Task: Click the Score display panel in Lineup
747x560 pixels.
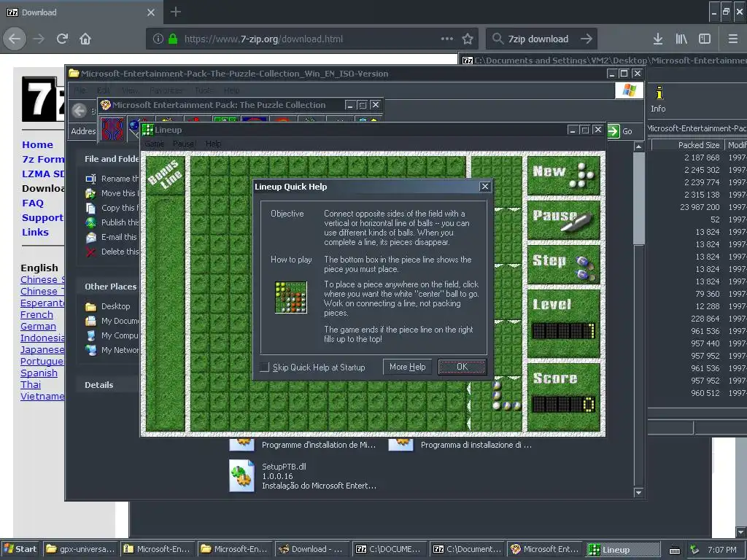Action: click(564, 397)
